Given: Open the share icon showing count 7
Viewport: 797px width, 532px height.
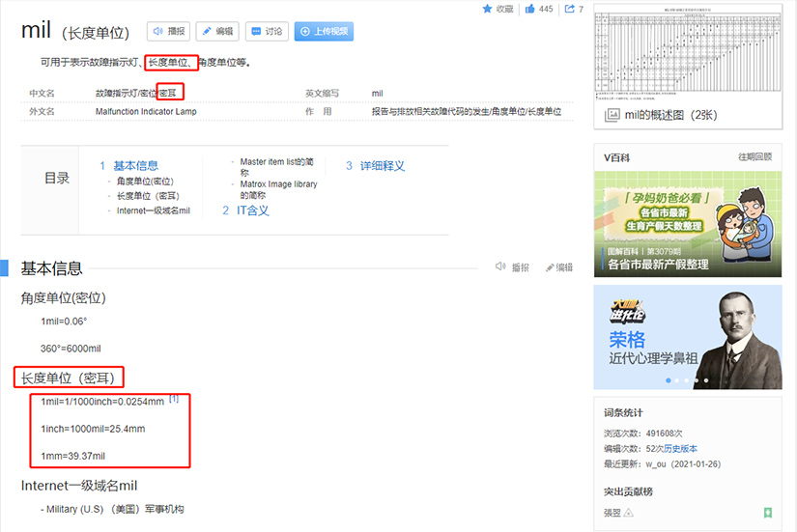Looking at the screenshot, I should pyautogui.click(x=570, y=9).
